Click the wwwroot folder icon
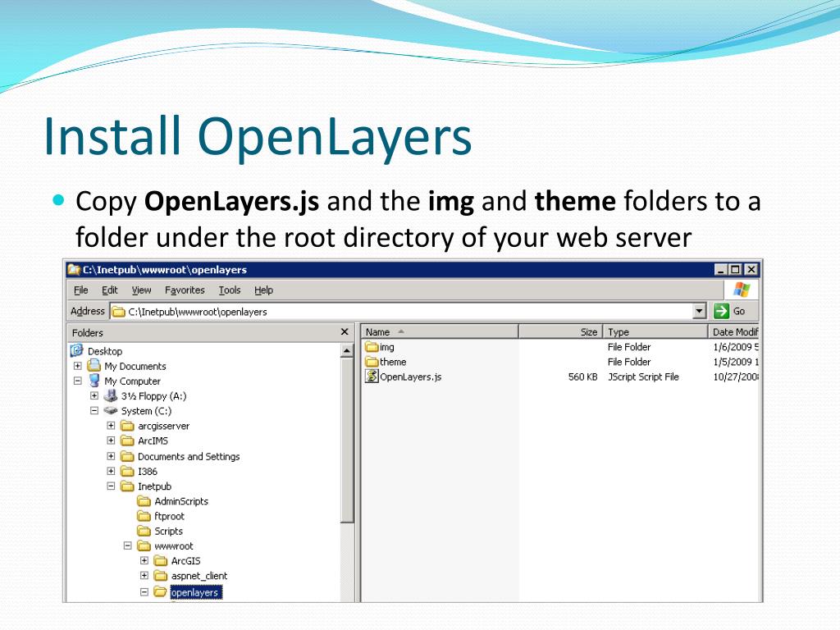This screenshot has width=840, height=630. (x=144, y=546)
